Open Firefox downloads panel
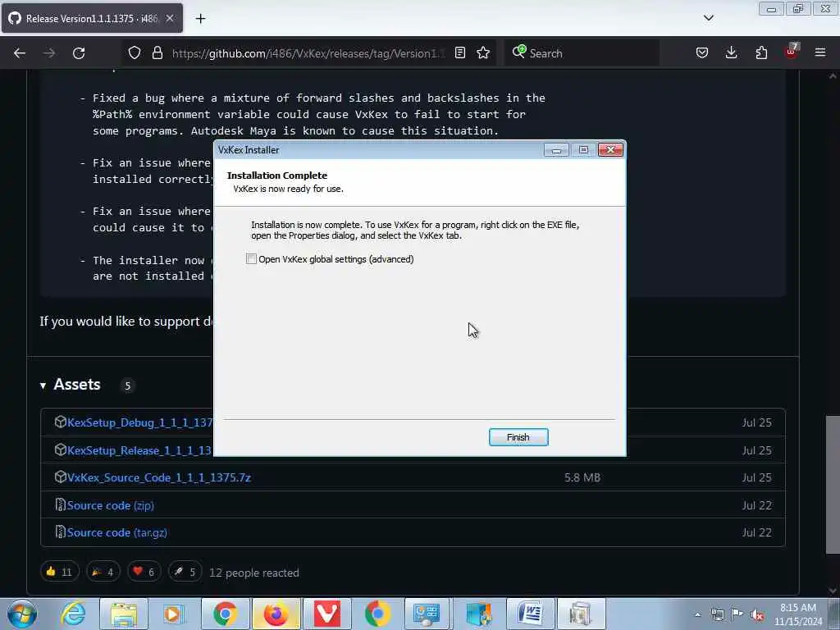The image size is (840, 630). pos(731,53)
